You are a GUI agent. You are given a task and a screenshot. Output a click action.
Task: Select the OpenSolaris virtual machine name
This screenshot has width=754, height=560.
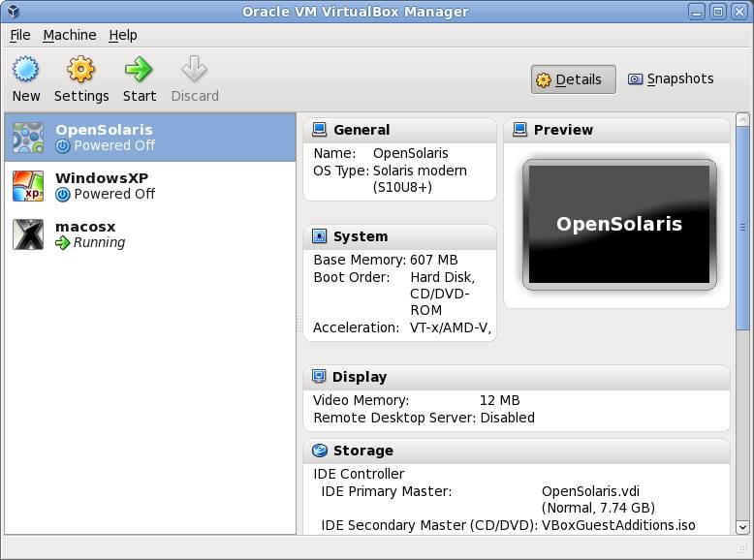click(x=104, y=130)
